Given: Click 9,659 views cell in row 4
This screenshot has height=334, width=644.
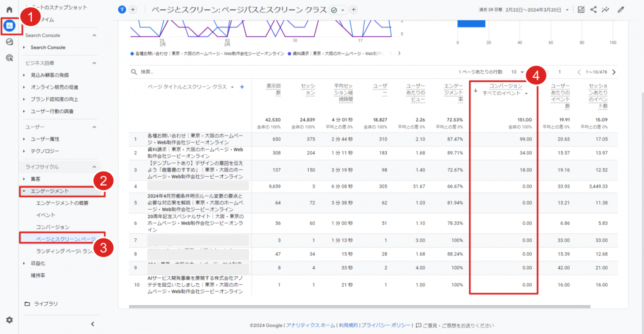Looking at the screenshot, I should coord(275,186).
